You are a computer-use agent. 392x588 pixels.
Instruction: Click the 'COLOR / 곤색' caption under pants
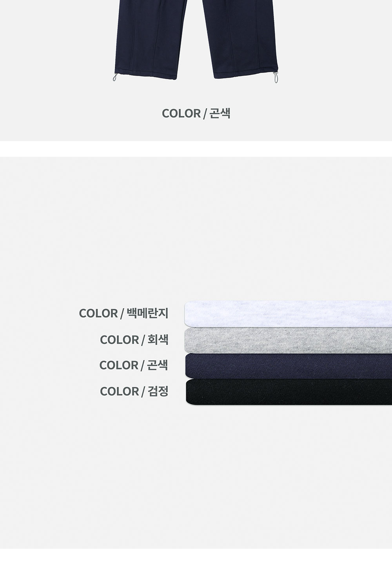point(196,113)
